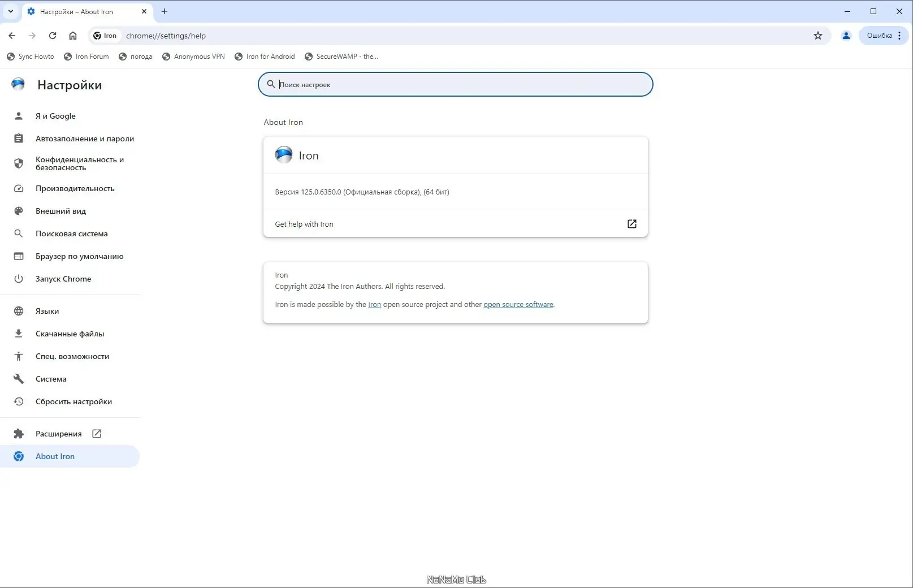
Task: Click the Поиск настроек search field
Action: click(x=456, y=84)
